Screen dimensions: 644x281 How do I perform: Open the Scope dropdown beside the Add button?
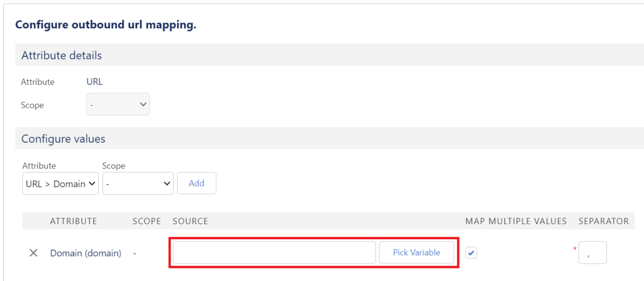[138, 183]
